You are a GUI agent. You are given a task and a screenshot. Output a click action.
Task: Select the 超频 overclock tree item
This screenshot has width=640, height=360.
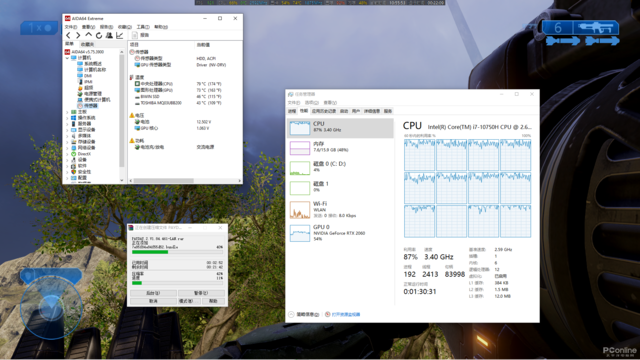click(x=85, y=88)
